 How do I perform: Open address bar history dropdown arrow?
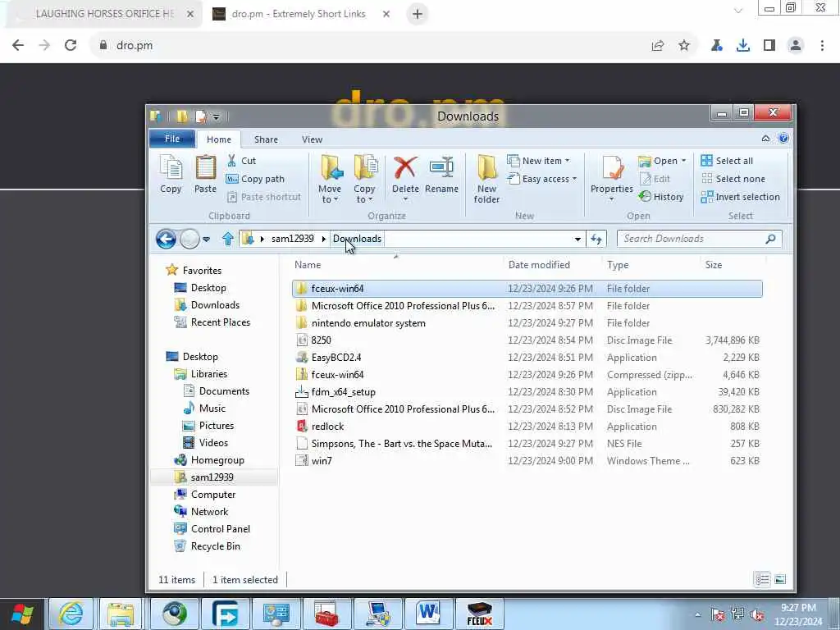[x=577, y=239]
